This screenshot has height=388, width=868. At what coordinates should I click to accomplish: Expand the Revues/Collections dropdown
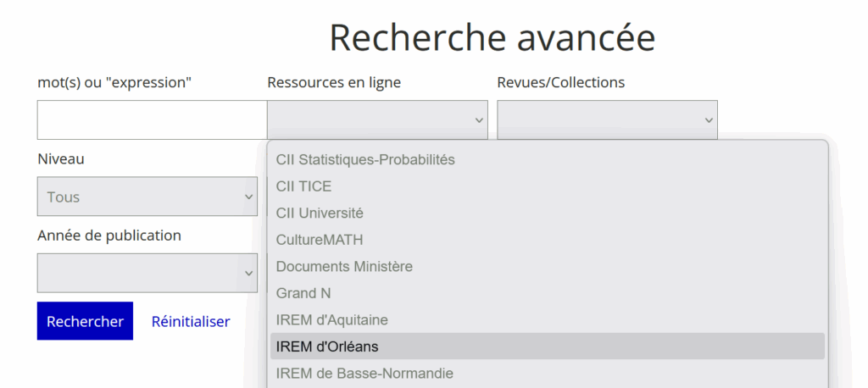[x=607, y=120]
